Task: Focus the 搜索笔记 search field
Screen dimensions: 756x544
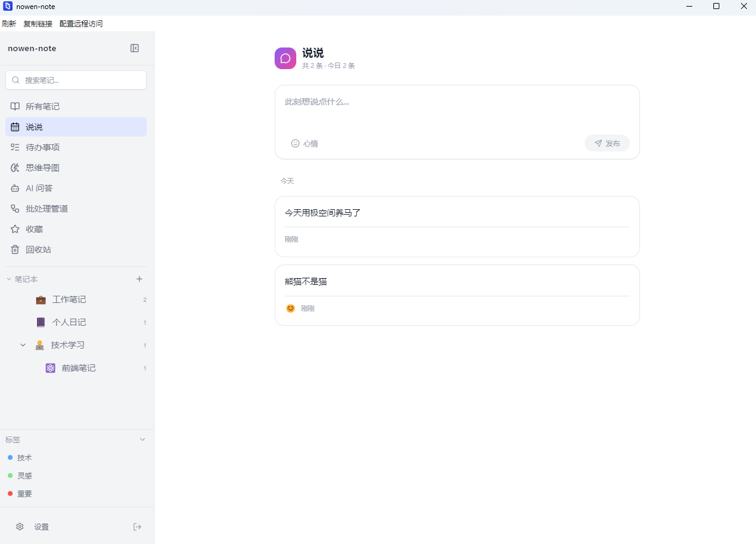Action: coord(76,80)
